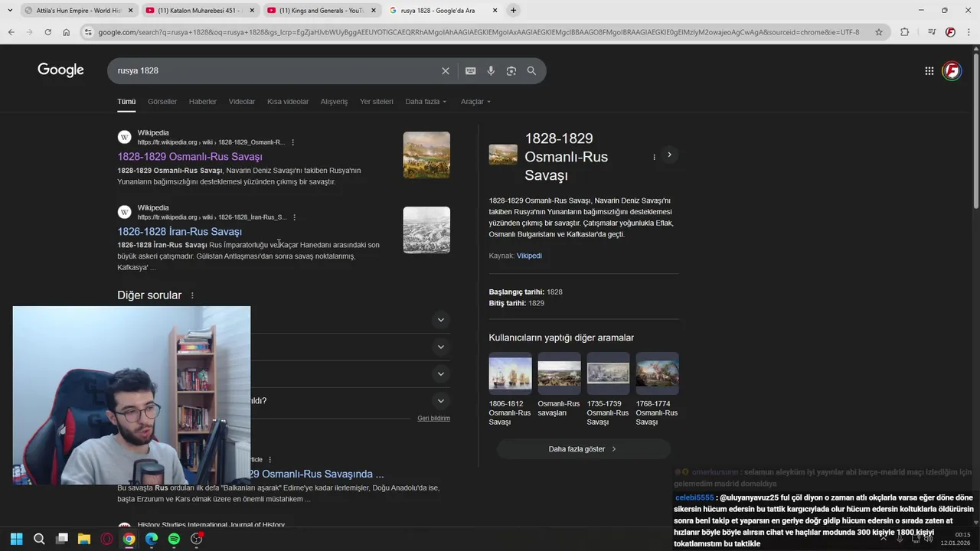Open Microsoft Edge from taskbar
This screenshot has height=551, width=980.
[152, 539]
